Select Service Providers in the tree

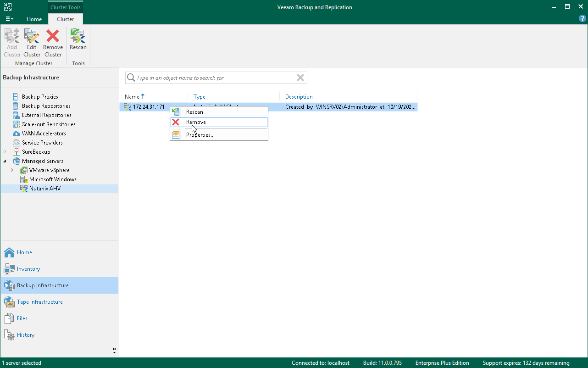pyautogui.click(x=42, y=143)
